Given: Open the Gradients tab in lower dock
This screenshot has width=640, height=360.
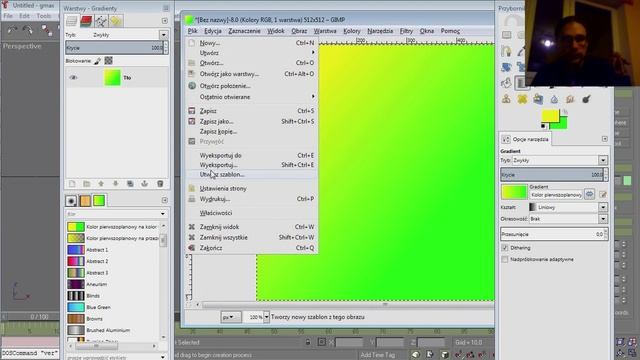Looking at the screenshot, I should coord(99,200).
